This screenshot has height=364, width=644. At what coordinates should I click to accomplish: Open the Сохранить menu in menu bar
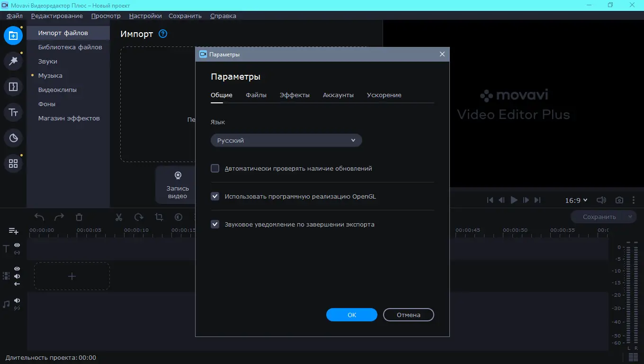185,16
